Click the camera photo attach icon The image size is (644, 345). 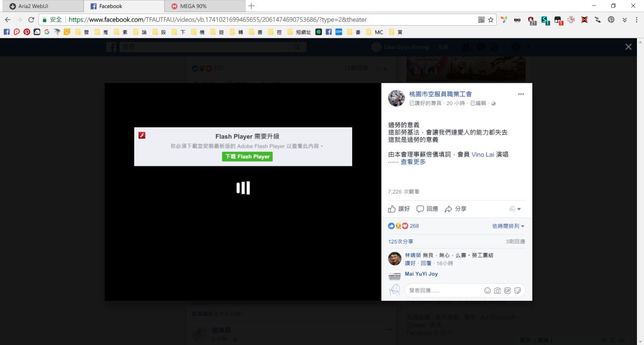click(497, 291)
